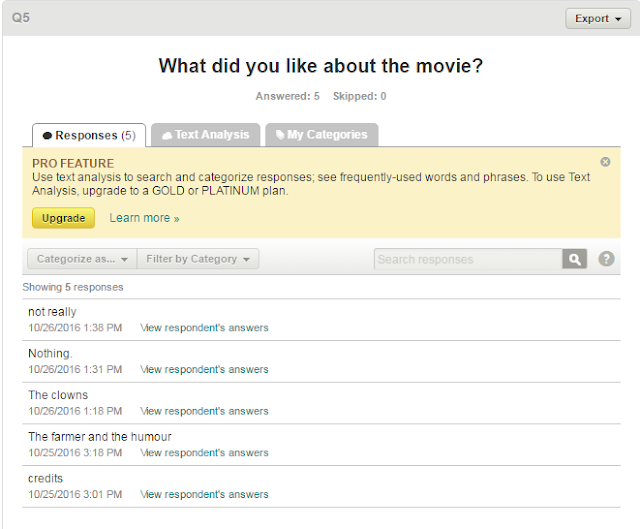
Task: Select the Responses (5) tab
Action: click(89, 135)
